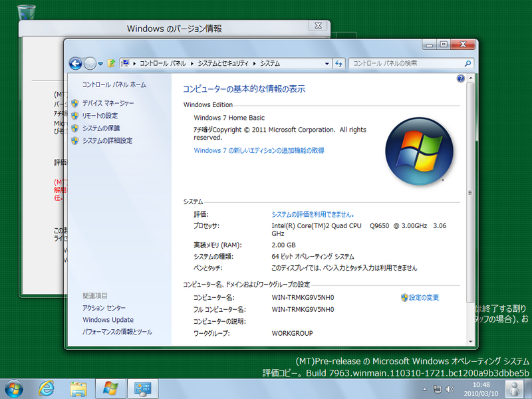Click the WORKGROUP value
Screen dimensions: 532x399
[292, 333]
